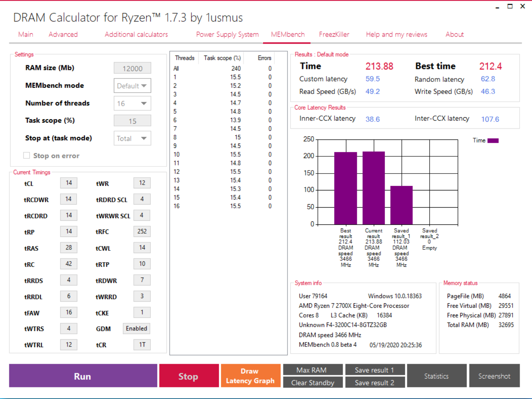Click the tFAW timing value field
The image size is (532, 399).
pos(69,312)
